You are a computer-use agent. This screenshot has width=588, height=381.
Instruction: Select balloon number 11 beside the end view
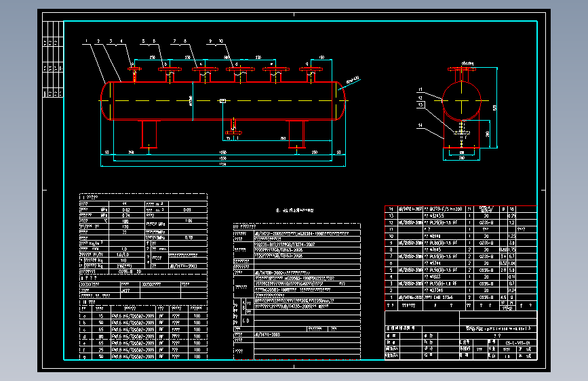(x=420, y=89)
